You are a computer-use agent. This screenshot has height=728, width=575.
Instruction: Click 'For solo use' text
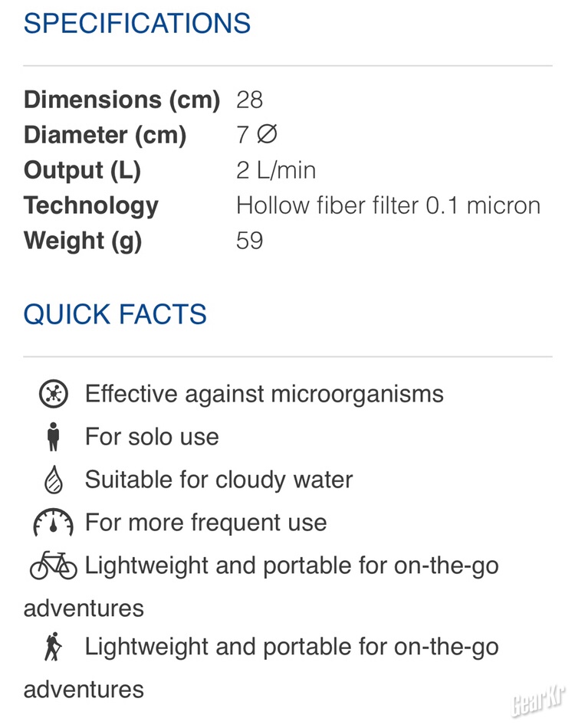tap(152, 437)
